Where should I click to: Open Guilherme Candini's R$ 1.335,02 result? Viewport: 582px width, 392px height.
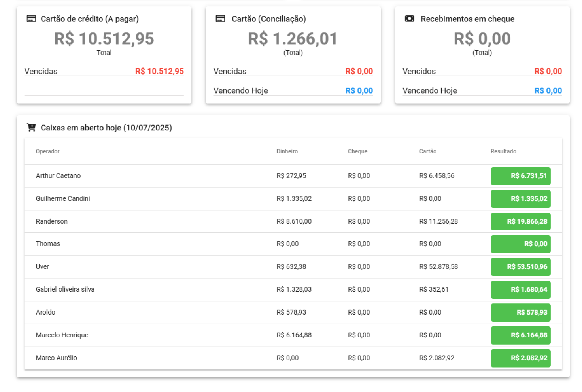pyautogui.click(x=520, y=199)
